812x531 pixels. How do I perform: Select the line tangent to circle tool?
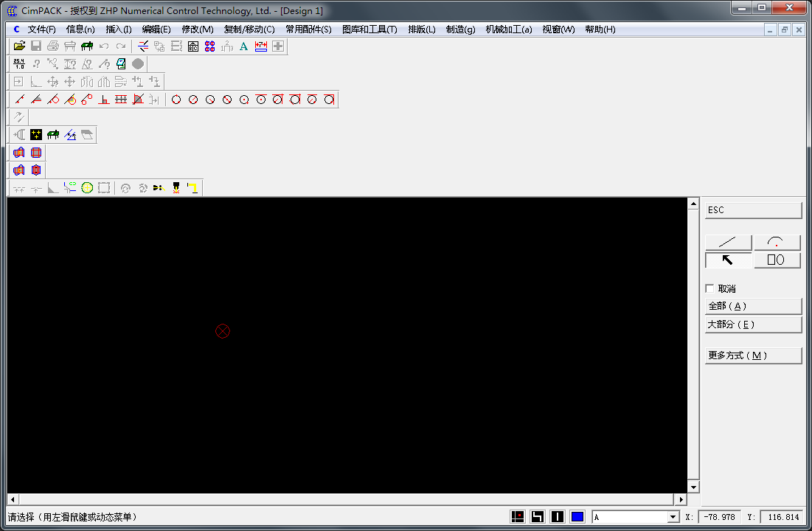tap(53, 100)
